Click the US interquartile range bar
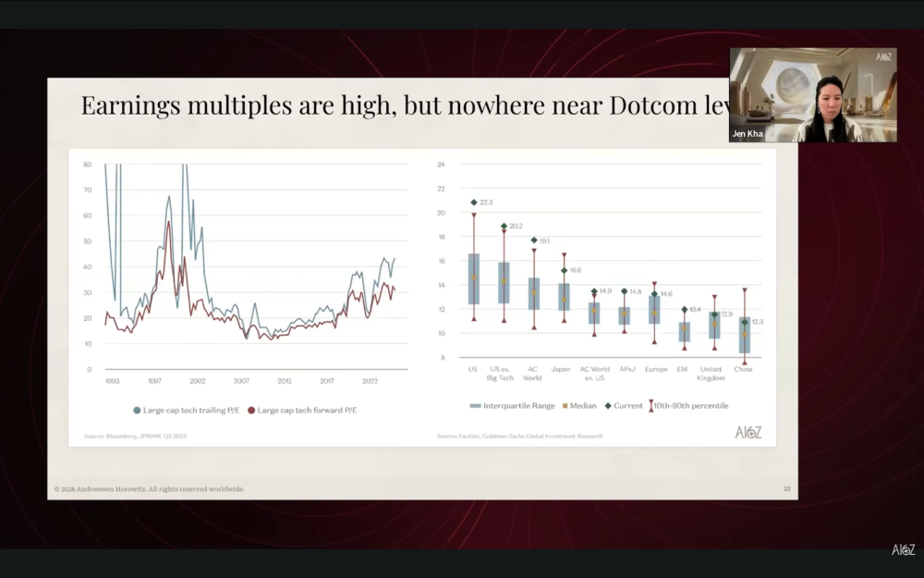The width and height of the screenshot is (924, 578). (474, 279)
